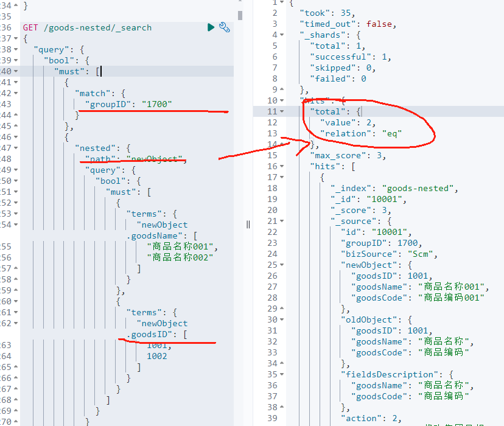Click "groupID": 1700 in the response source
The image size is (504, 426).
coord(381,243)
